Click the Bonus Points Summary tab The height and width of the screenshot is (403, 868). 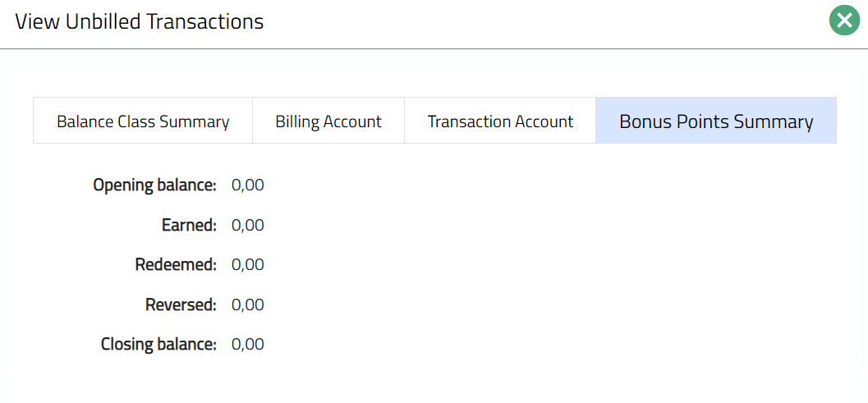(x=716, y=121)
